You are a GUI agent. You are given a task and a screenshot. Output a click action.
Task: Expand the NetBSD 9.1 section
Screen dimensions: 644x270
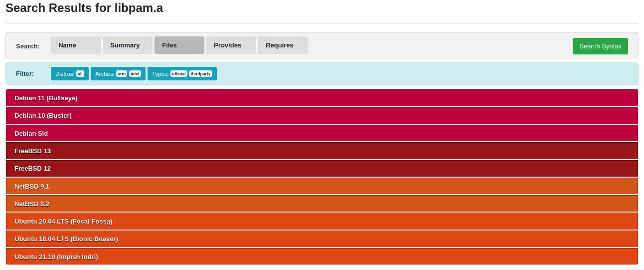(x=322, y=186)
